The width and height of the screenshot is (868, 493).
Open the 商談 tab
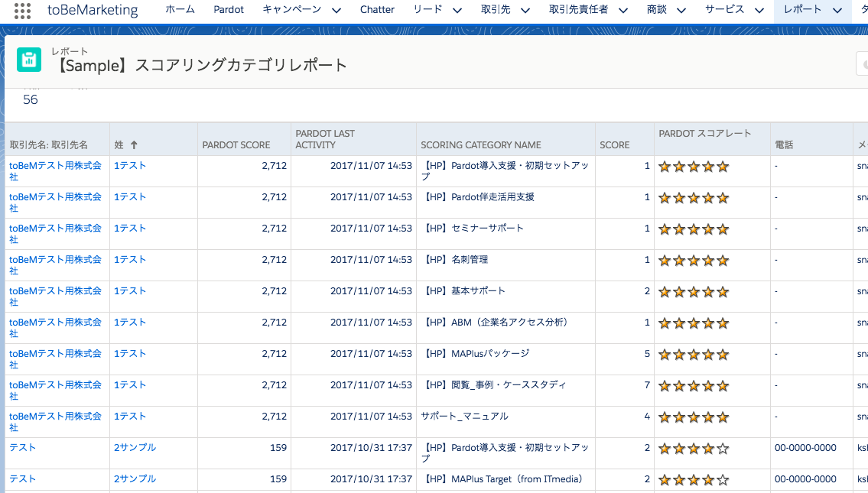pyautogui.click(x=656, y=9)
